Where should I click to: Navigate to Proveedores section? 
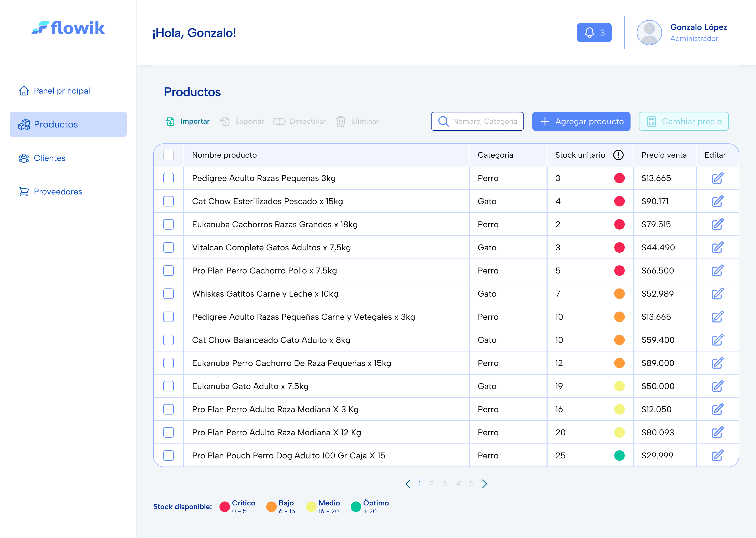(58, 192)
